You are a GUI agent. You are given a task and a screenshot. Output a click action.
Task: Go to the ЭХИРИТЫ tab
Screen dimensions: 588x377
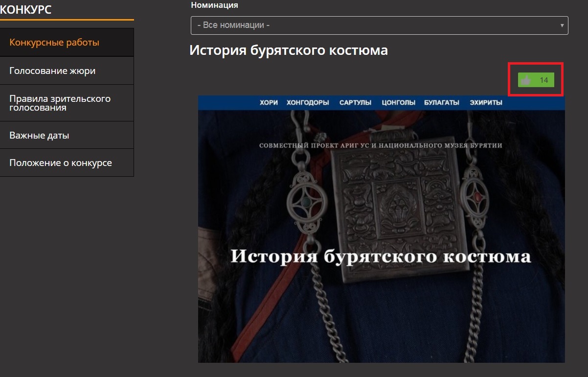(x=486, y=102)
